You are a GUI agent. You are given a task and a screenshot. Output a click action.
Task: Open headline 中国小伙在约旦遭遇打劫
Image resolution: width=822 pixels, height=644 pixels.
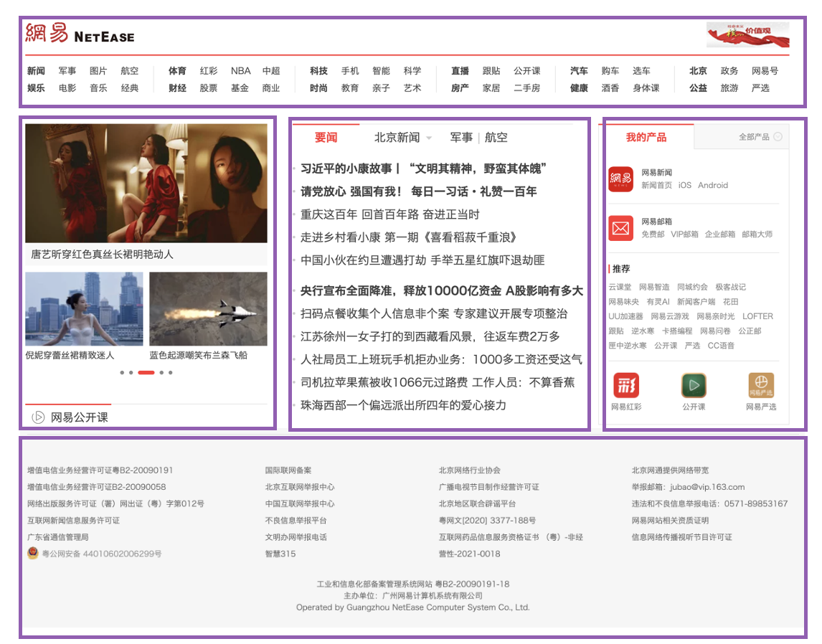[422, 260]
